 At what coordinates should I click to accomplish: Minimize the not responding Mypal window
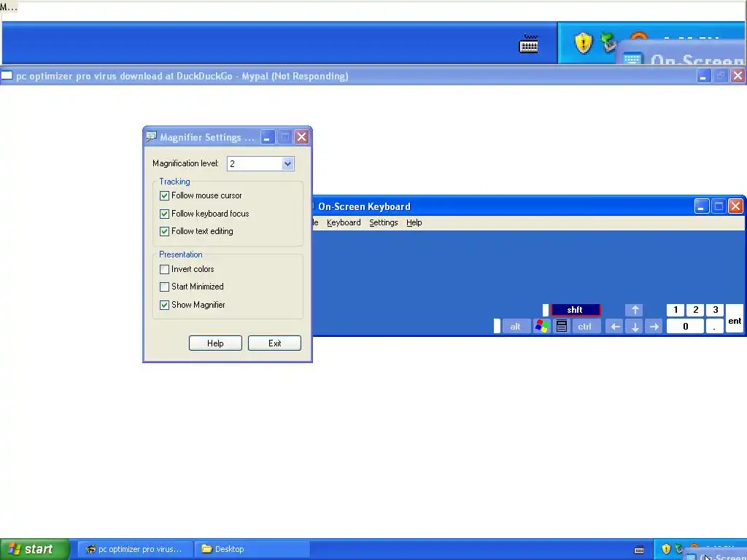click(x=704, y=76)
